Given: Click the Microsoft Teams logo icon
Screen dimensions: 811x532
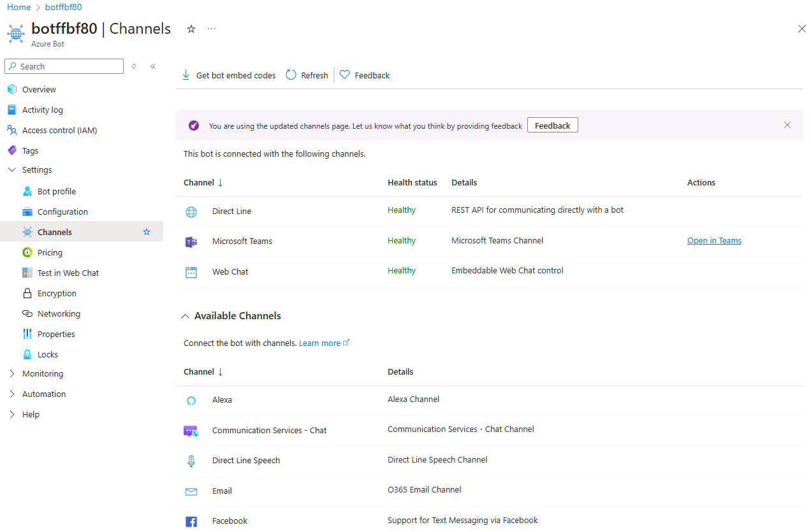Looking at the screenshot, I should [191, 242].
